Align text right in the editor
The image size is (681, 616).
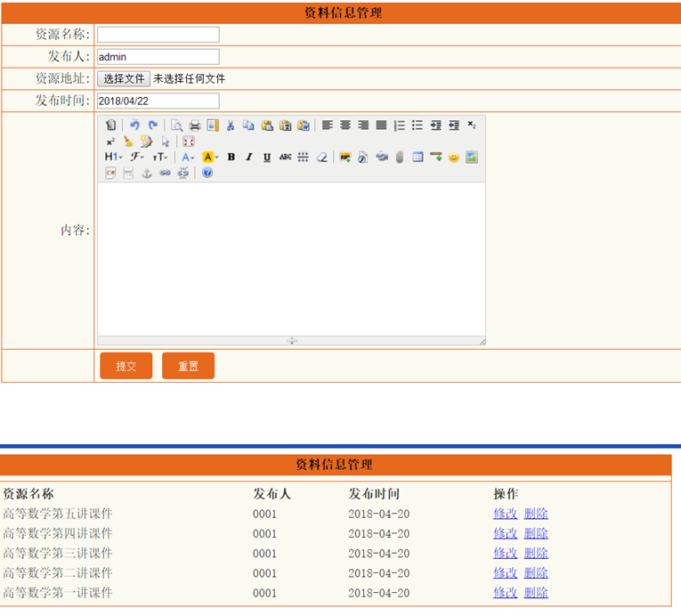pyautogui.click(x=363, y=126)
